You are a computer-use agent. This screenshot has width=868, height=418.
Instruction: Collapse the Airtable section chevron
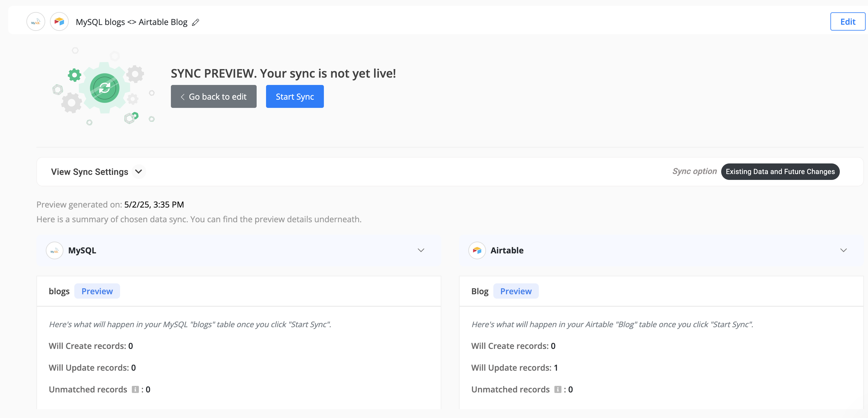[843, 250]
